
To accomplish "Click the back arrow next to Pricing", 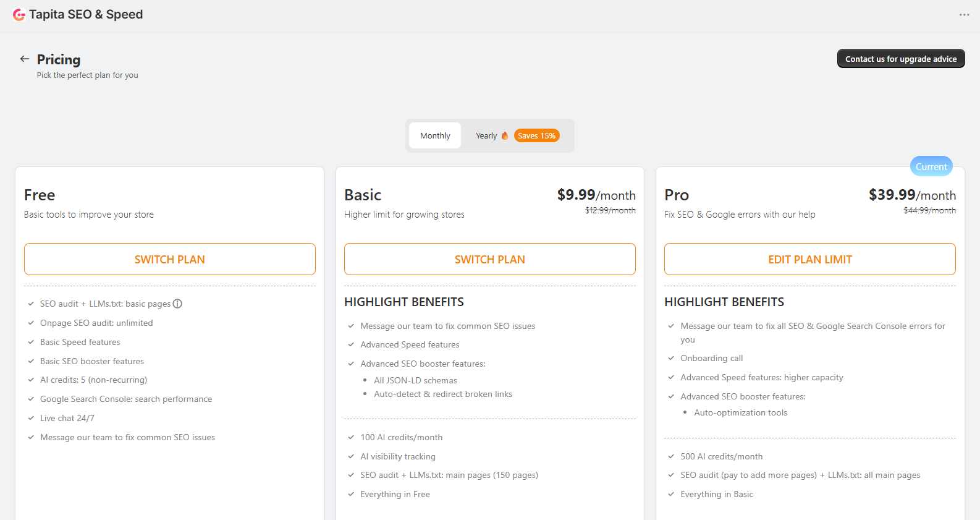I will (x=25, y=59).
